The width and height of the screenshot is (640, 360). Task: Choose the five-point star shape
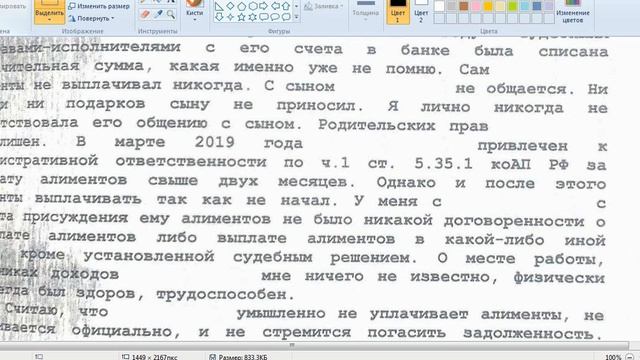pos(242,17)
